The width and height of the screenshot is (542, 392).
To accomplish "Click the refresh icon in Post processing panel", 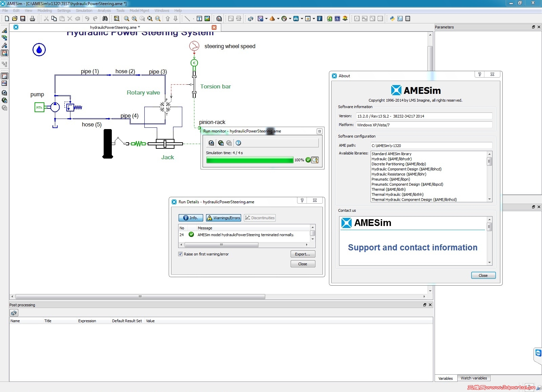I will point(14,313).
